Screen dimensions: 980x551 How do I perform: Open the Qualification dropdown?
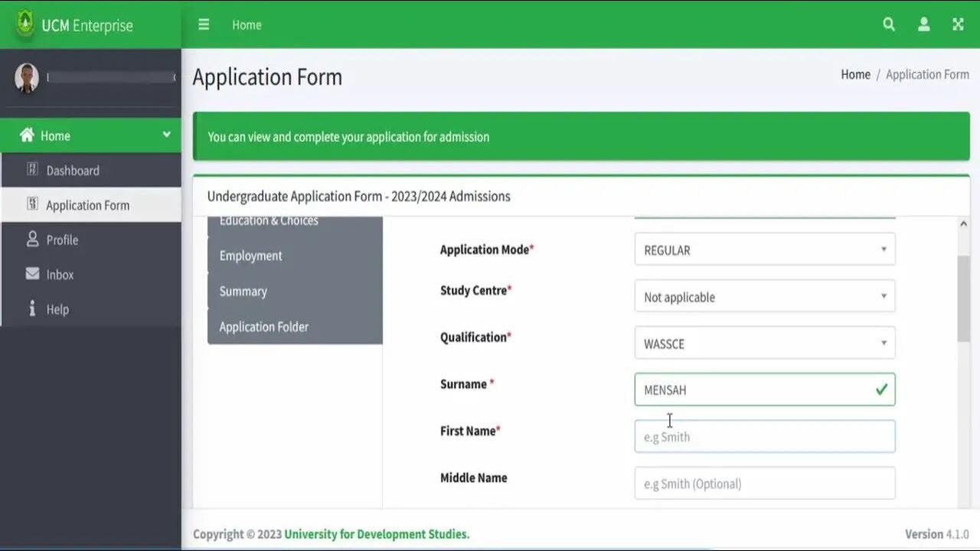(x=765, y=343)
